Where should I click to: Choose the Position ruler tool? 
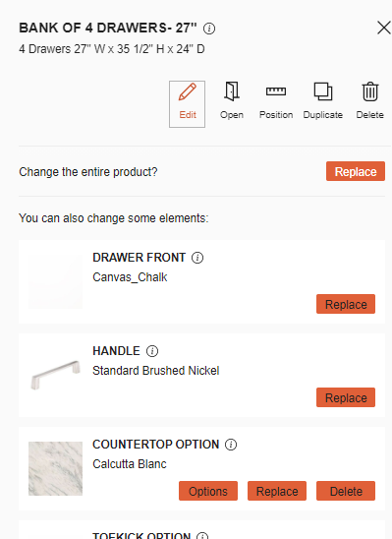click(x=276, y=100)
